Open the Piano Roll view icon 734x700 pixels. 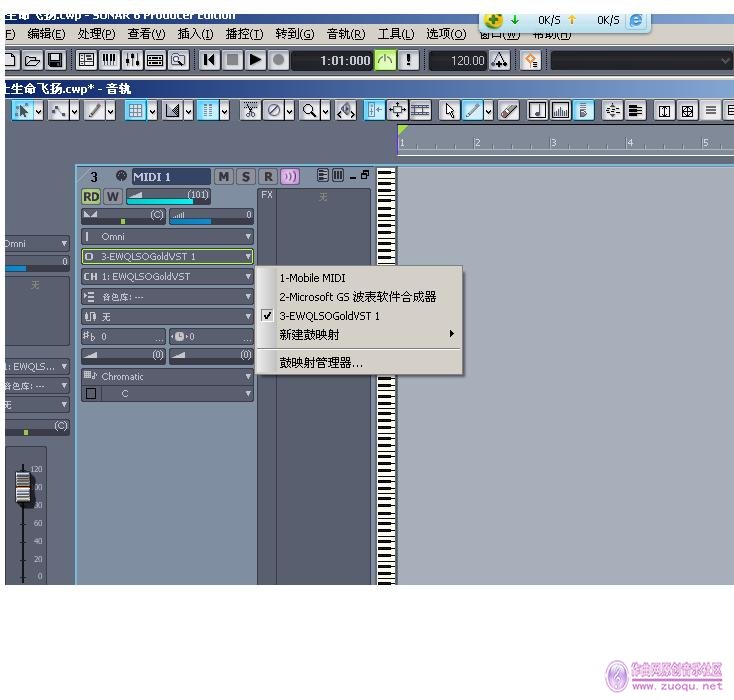(x=110, y=60)
